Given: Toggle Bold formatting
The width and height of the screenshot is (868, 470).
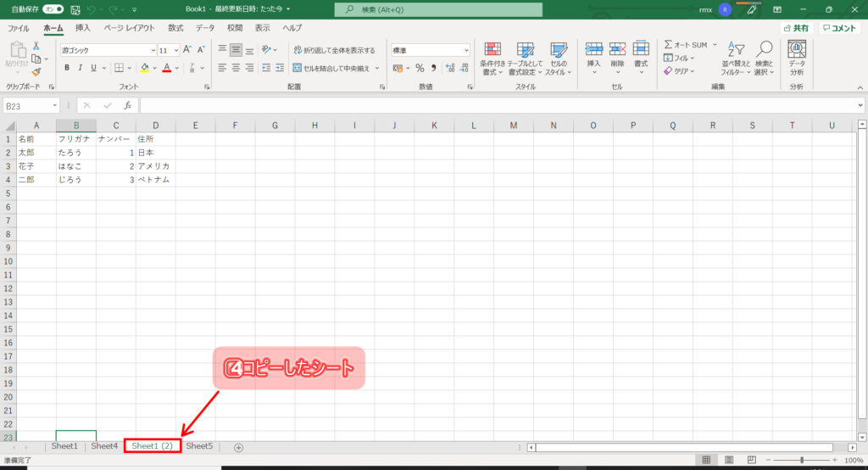Looking at the screenshot, I should 67,68.
